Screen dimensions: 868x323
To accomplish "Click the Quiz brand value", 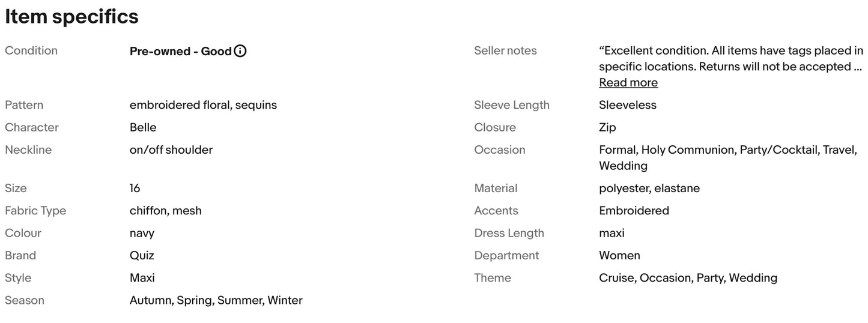I will tap(142, 256).
